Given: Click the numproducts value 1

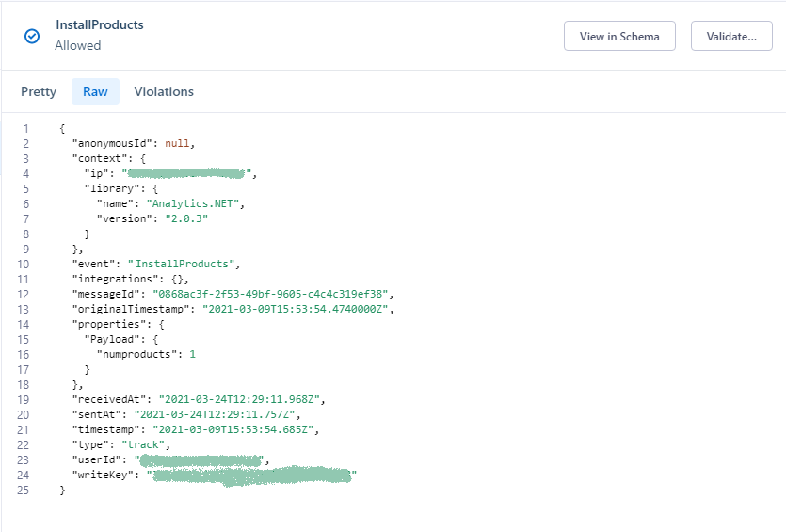Looking at the screenshot, I should [x=192, y=354].
